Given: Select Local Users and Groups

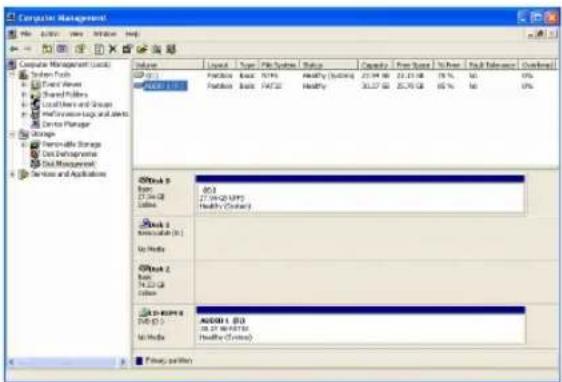Looking at the screenshot, I should (77, 105).
